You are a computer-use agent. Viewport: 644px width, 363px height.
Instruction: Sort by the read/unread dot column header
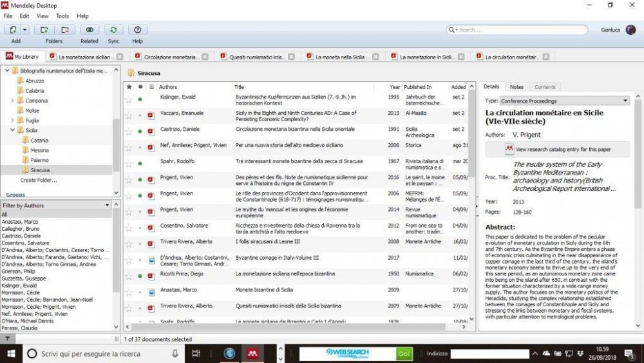point(140,87)
